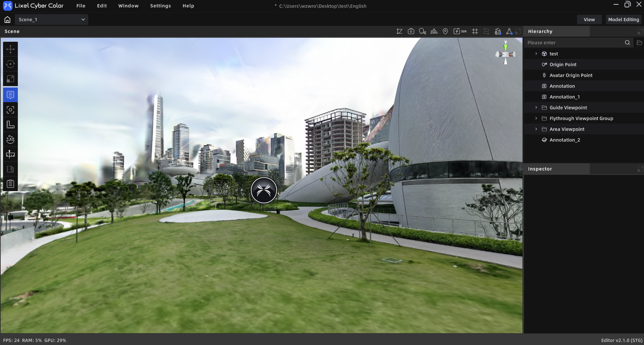Click the 50X speed acceleration icon
Image resolution: width=644 pixels, height=345 pixels.
point(460,31)
